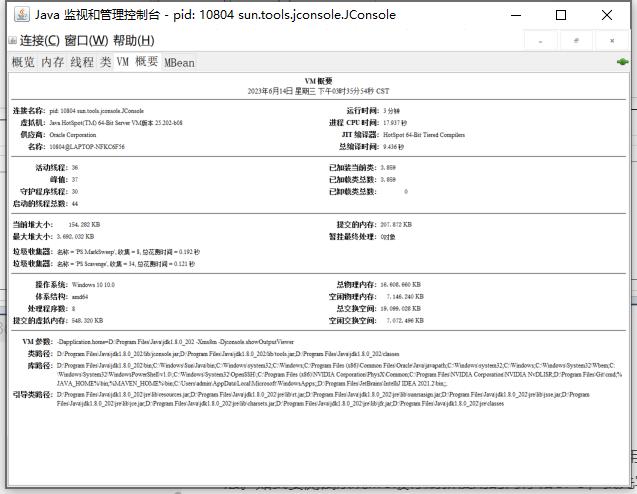Screen dimensions: 637x494
Task: Switch to the 线程 tab
Action: (x=82, y=62)
